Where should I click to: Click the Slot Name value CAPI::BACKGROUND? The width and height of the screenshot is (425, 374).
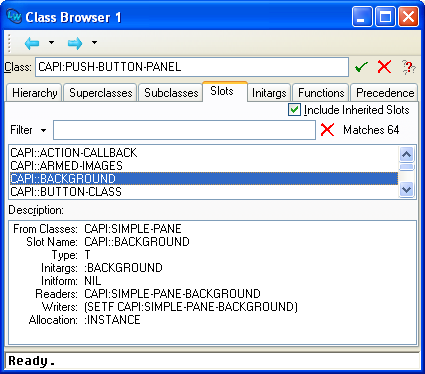point(137,242)
